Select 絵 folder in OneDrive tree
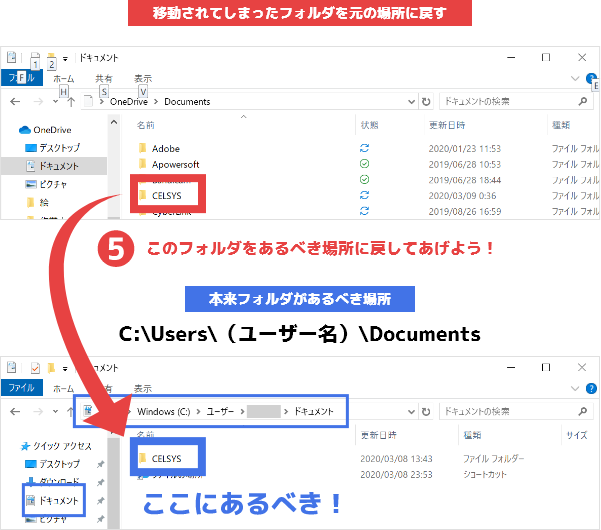Image resolution: width=601 pixels, height=530 pixels. point(38,202)
